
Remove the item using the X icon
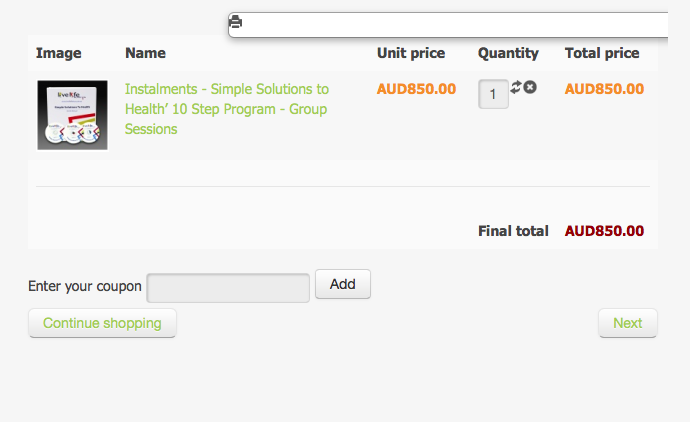pyautogui.click(x=530, y=87)
